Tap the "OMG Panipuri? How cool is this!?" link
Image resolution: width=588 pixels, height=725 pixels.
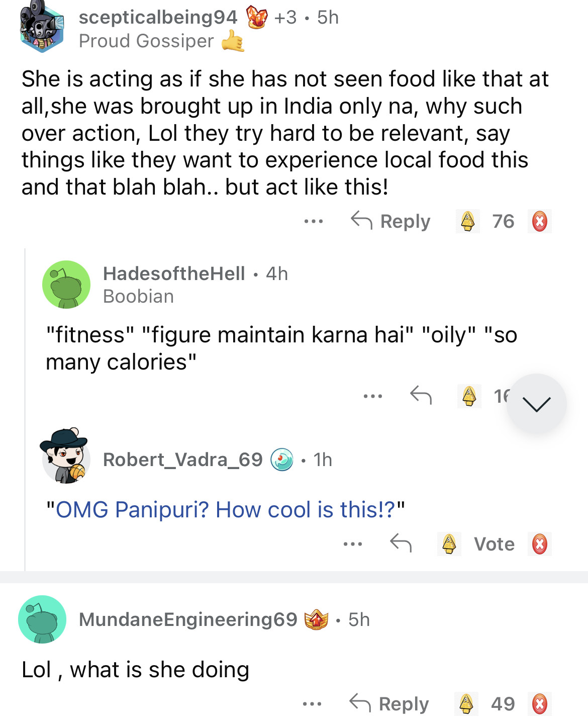click(x=225, y=510)
